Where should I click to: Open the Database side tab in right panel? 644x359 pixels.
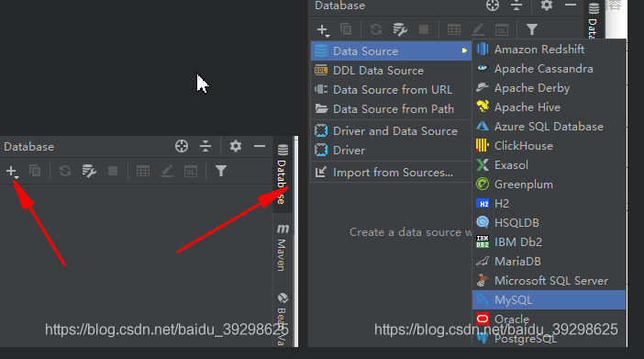click(593, 19)
